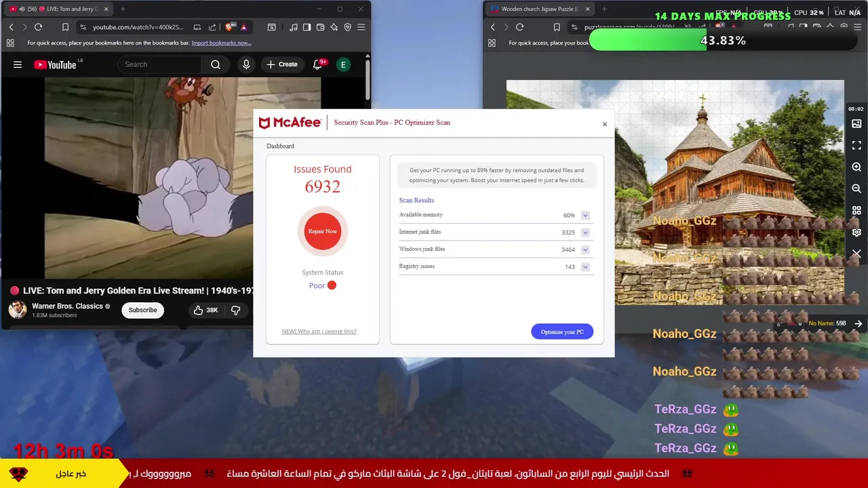
Task: Click the YouTube page vertical scrollbar
Action: [368, 80]
